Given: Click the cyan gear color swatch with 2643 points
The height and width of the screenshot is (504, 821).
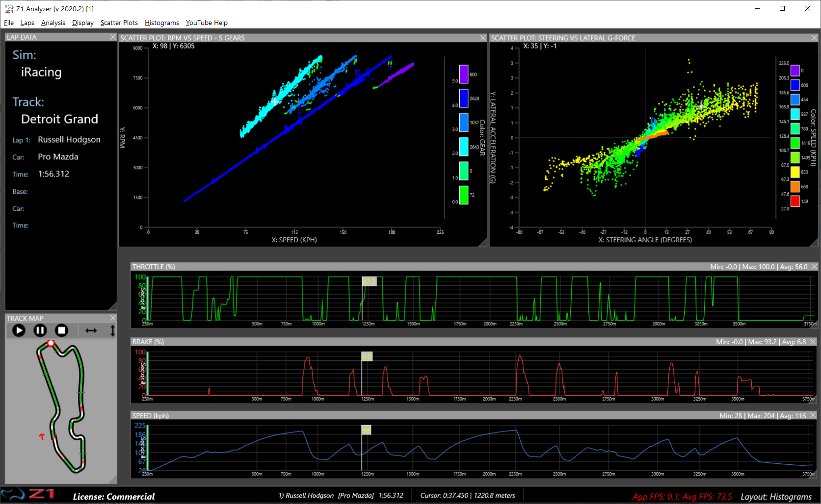Looking at the screenshot, I should [464, 147].
